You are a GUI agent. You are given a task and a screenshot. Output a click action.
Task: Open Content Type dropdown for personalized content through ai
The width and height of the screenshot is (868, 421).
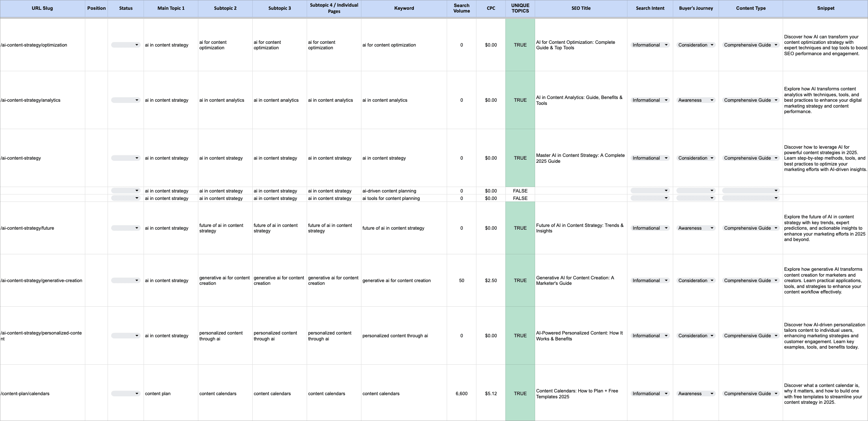750,336
